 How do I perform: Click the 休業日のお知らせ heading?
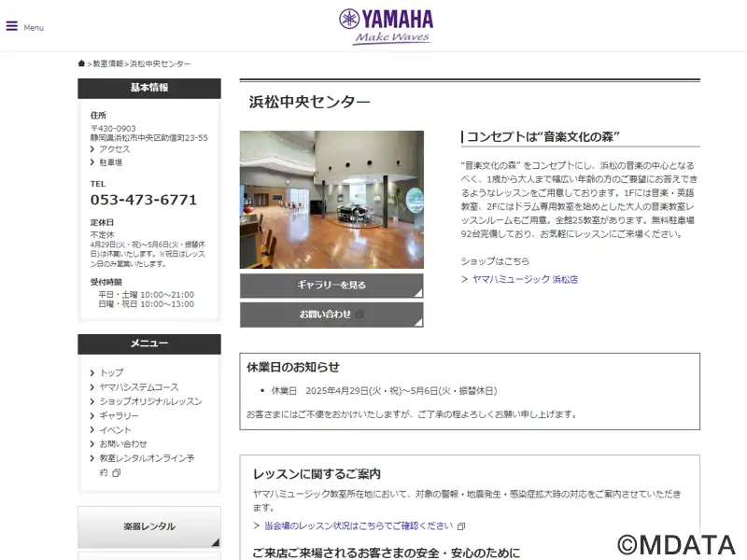(293, 367)
